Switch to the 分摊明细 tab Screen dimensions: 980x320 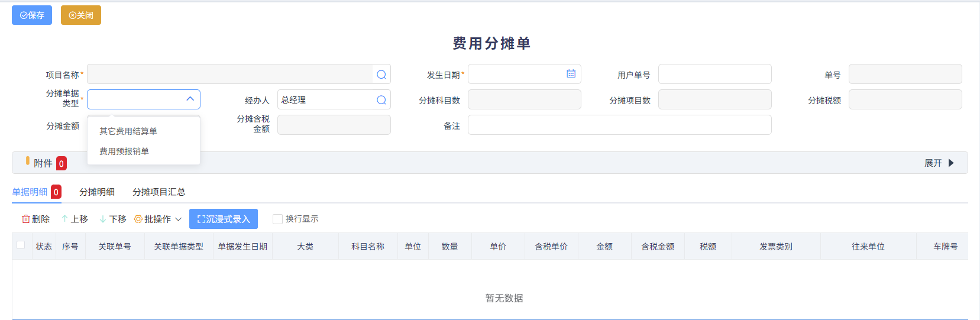97,192
